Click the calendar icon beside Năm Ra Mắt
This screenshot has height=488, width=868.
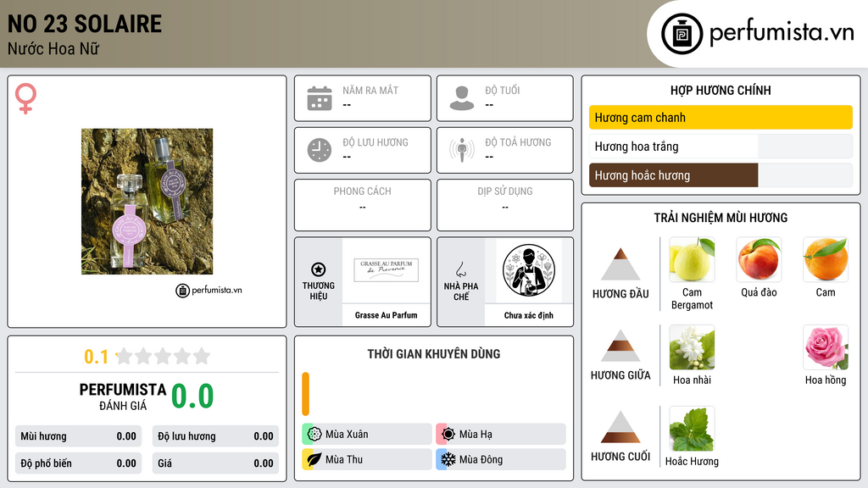pos(320,98)
